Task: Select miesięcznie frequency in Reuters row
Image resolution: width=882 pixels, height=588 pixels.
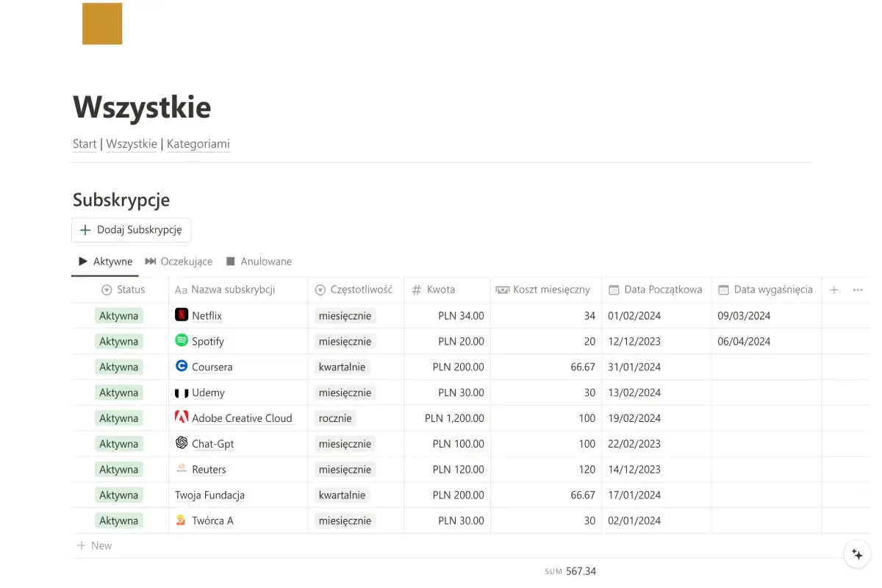Action: [345, 470]
